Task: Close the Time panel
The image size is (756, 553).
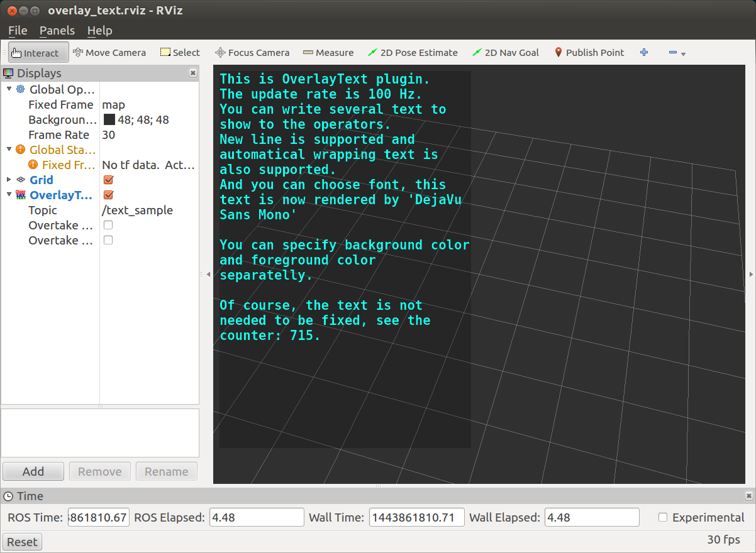Action: [748, 496]
